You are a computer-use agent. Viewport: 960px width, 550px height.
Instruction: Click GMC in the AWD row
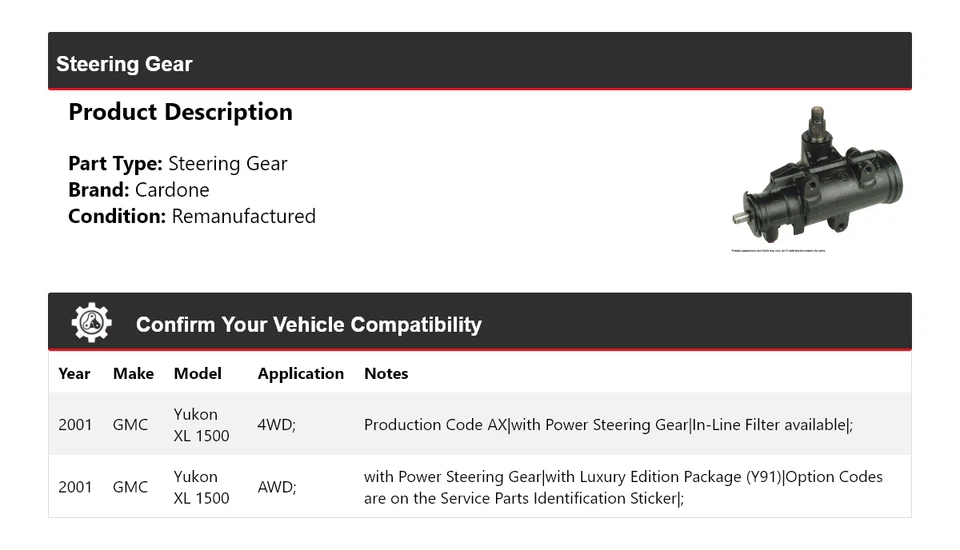click(x=130, y=487)
